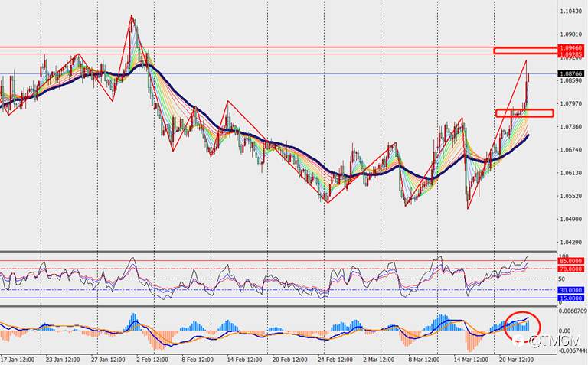Select the red 85.0000 oscillator level tag
This screenshot has width=588, height=365.
570,261
